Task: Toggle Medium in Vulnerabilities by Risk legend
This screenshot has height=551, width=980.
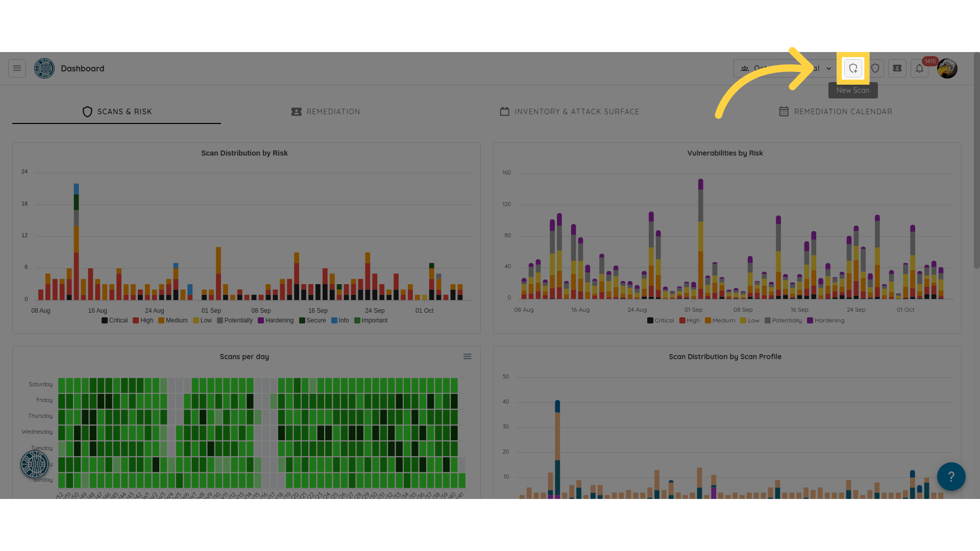Action: point(720,320)
